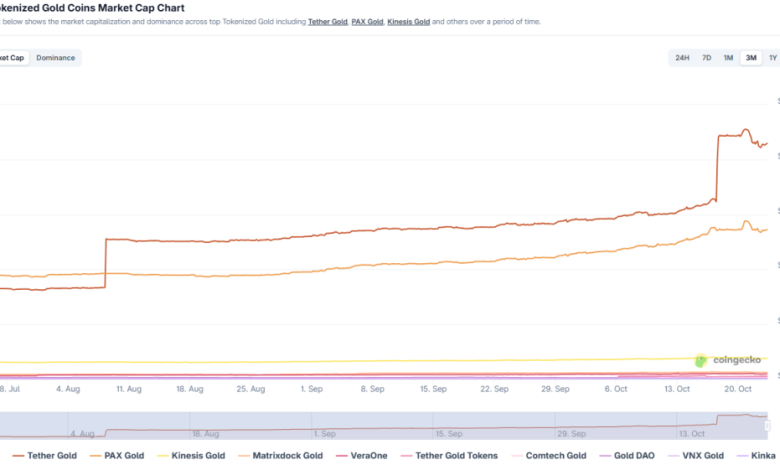Screen dimensions: 780x470
Task: Switch to the Market Cap tab
Action: [x=12, y=58]
